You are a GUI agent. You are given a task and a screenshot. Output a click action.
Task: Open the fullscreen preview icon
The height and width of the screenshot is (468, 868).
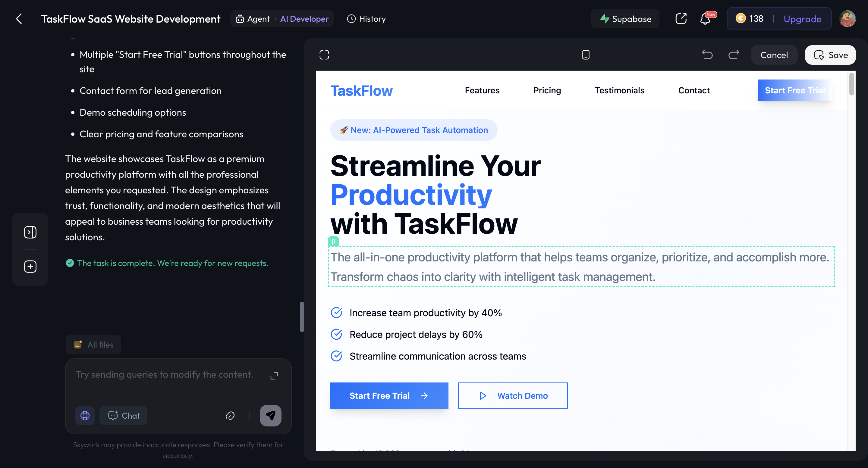point(324,55)
